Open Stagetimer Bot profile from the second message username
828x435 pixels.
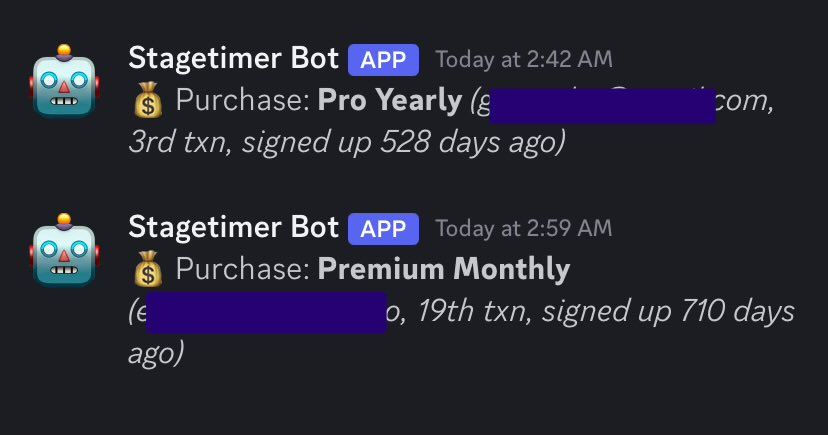233,227
